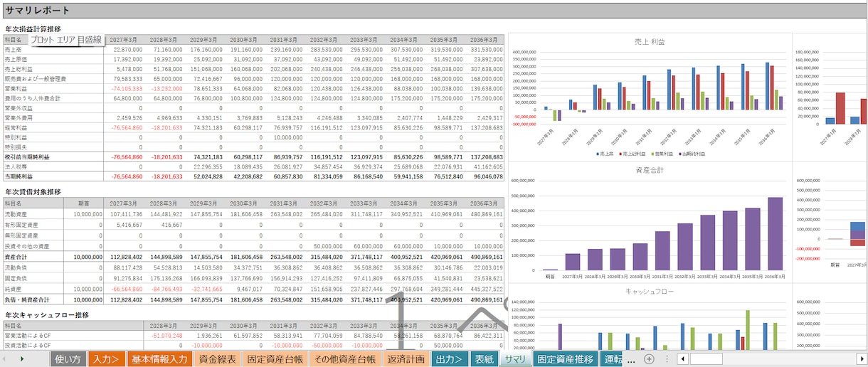Viewport: 868px width, 367px height.
Task: Click the horizontal scrollbar left arrow
Action: click(682, 359)
